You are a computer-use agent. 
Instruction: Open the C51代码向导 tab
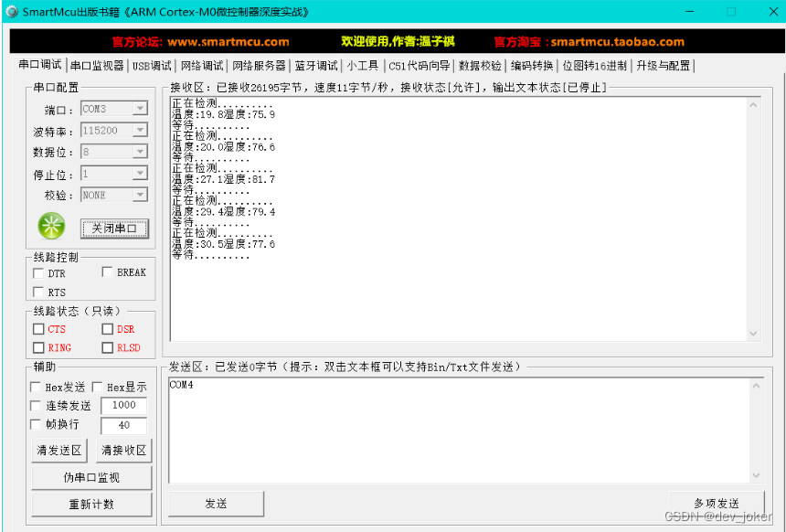pos(420,66)
